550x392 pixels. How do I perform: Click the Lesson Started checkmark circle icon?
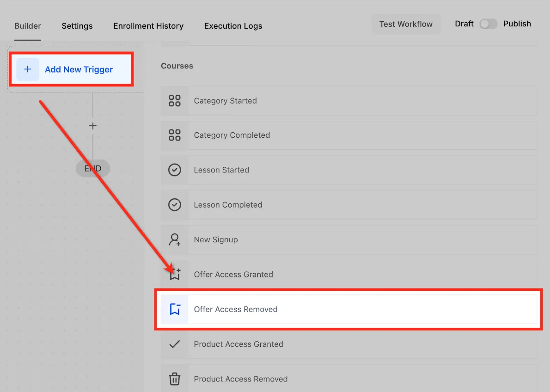pyautogui.click(x=174, y=170)
